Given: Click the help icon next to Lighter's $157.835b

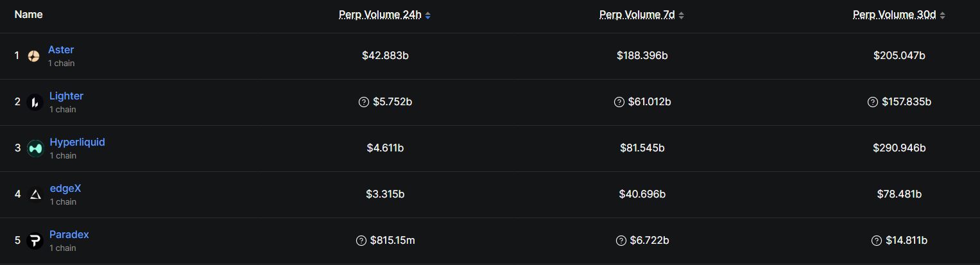Looking at the screenshot, I should (873, 102).
